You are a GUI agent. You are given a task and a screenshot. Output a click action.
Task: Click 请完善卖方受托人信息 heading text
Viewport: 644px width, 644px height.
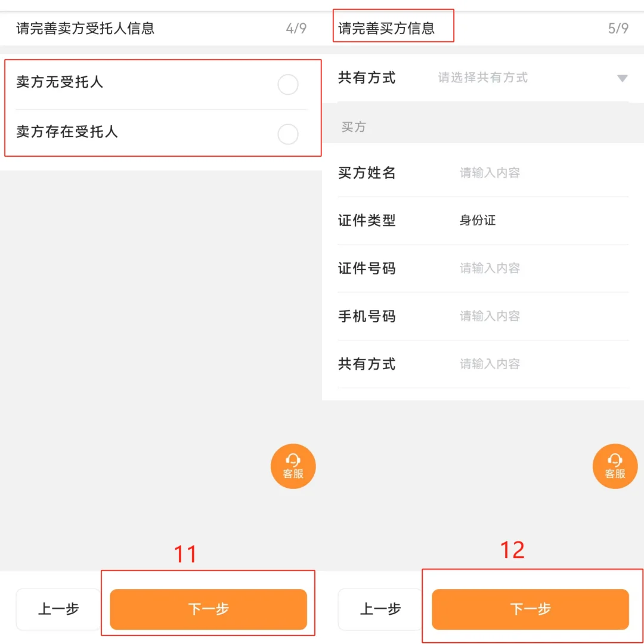click(x=85, y=29)
